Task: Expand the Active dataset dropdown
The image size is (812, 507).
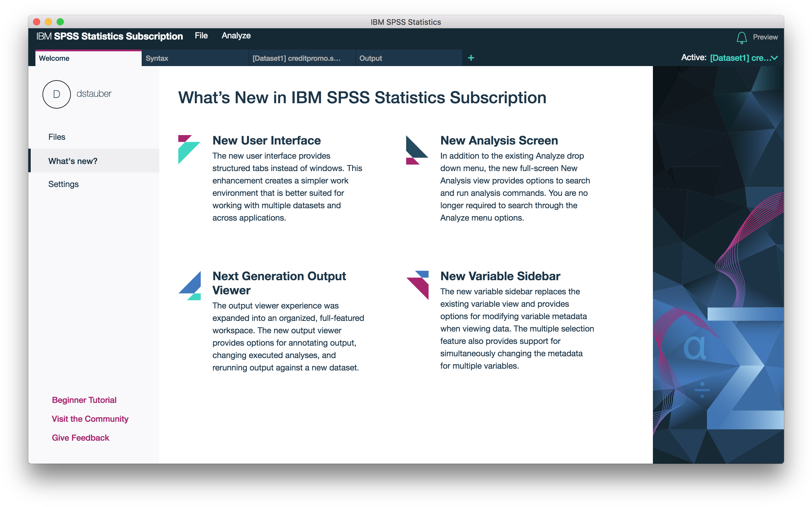Action: click(775, 58)
